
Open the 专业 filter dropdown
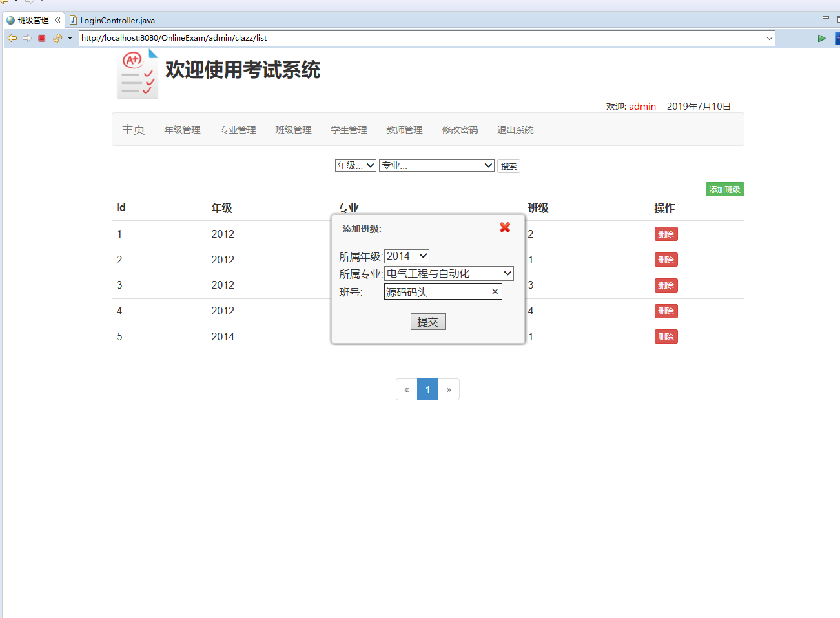pyautogui.click(x=436, y=165)
